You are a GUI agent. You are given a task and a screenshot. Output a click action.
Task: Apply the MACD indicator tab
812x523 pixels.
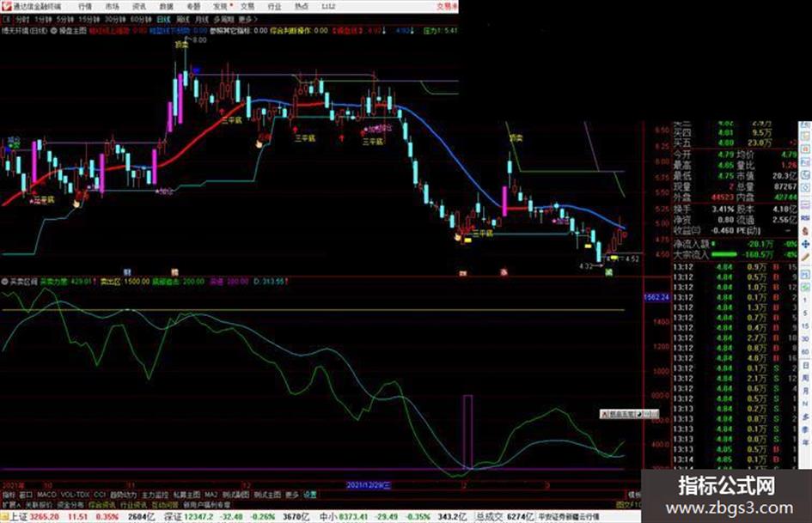[x=46, y=495]
